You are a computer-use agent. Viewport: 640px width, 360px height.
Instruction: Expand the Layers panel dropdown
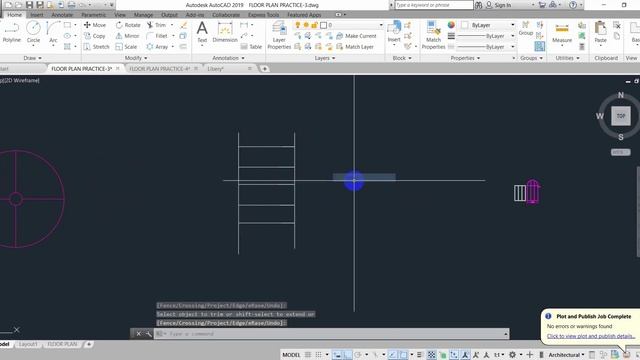[325, 58]
